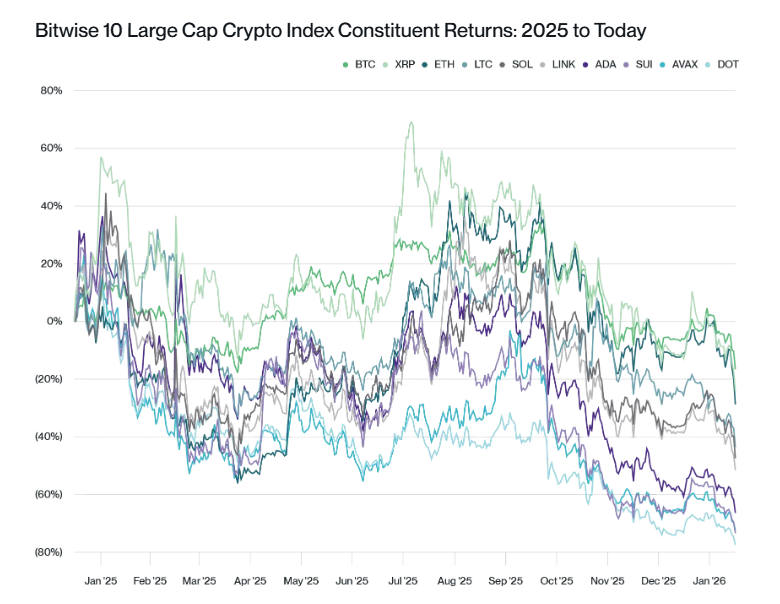The width and height of the screenshot is (780, 604).
Task: Toggle the XRP series in legend
Action: 400,64
